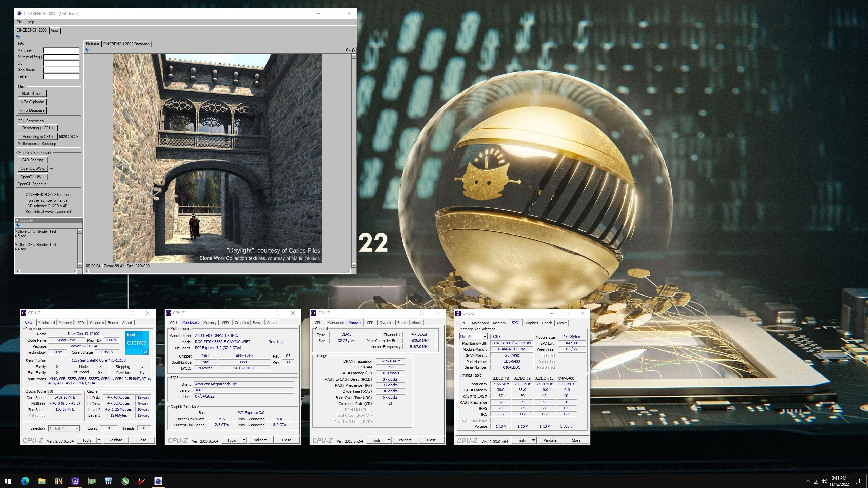868x488 pixels.
Task: Open the CINEBENCH 2003 Database tab
Action: pos(126,44)
